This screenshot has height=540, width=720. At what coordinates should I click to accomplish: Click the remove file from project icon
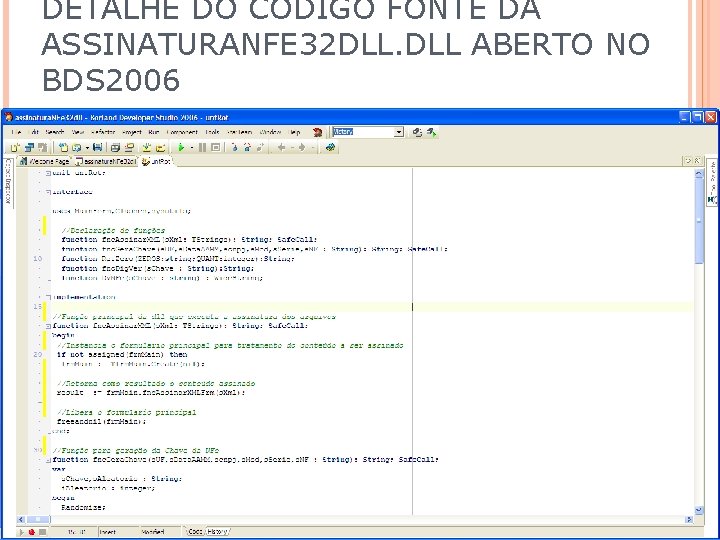point(160,147)
